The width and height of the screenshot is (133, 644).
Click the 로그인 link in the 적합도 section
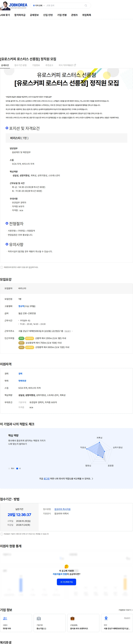tap(47, 478)
